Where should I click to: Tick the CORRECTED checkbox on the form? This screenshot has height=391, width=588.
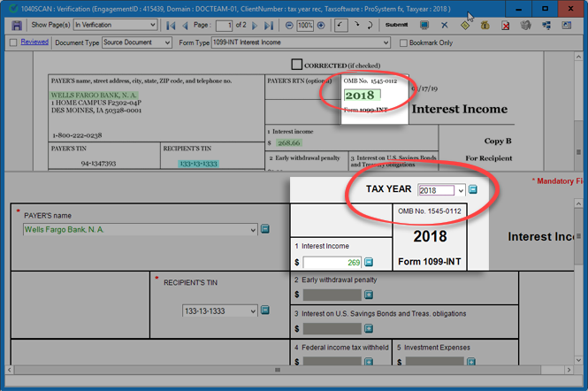point(296,65)
